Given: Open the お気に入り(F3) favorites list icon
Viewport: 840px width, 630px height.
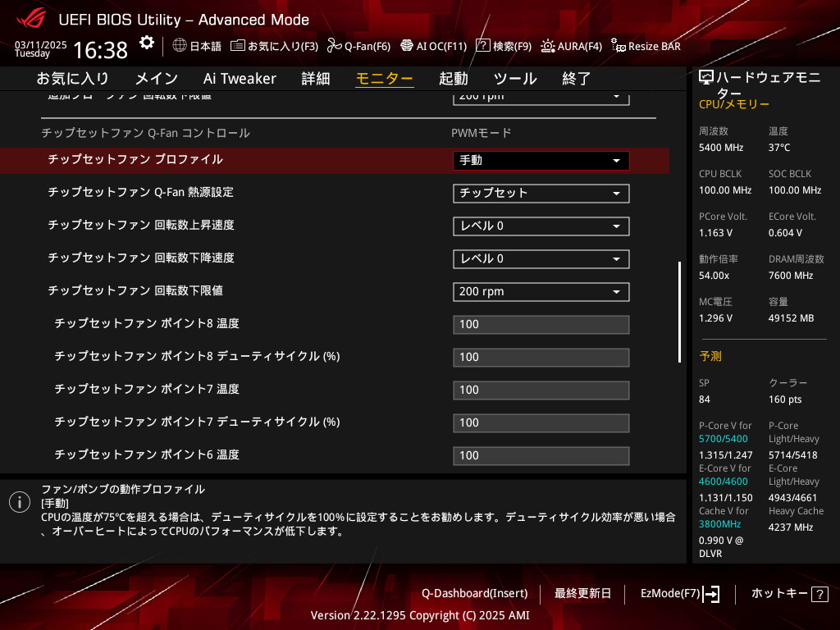Looking at the screenshot, I should 238,46.
